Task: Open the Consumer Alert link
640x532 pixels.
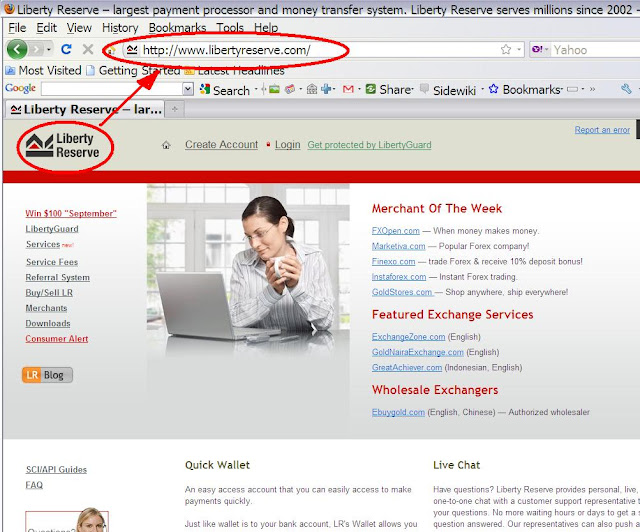Action: point(57,338)
